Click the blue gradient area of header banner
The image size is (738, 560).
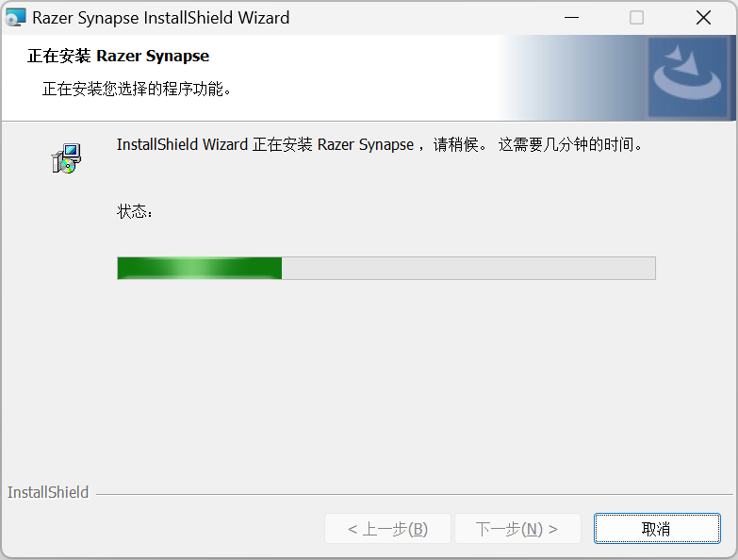(x=574, y=77)
